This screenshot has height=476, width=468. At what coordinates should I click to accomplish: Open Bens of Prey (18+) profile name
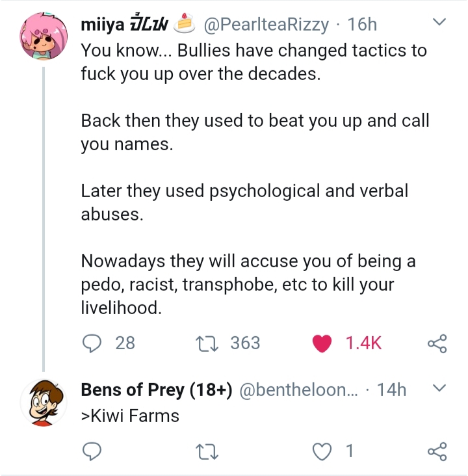(x=157, y=390)
